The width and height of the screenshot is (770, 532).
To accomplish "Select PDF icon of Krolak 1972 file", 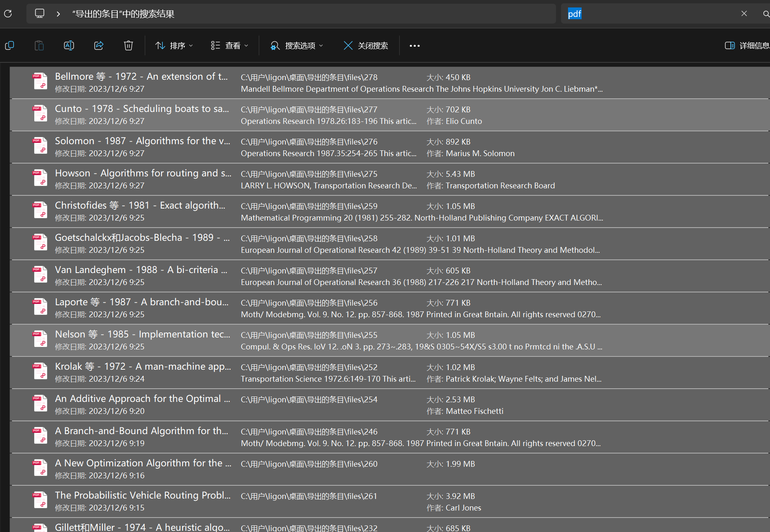I will click(40, 371).
